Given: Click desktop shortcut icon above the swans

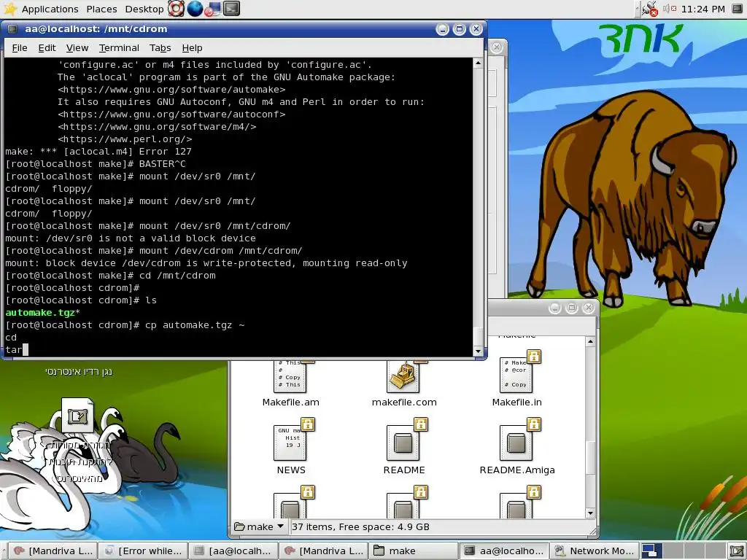Looking at the screenshot, I should tap(77, 415).
